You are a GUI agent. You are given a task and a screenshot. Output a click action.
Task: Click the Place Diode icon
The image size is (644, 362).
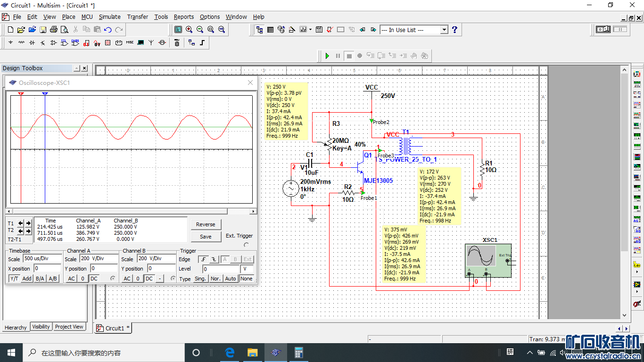coord(32,43)
